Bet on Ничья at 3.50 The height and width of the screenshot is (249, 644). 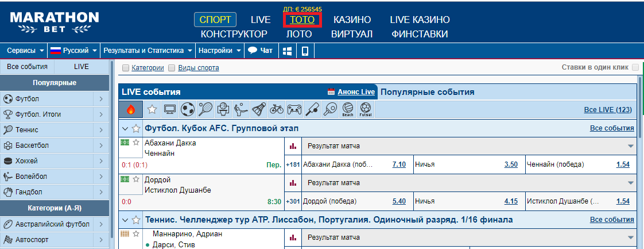[511, 164]
